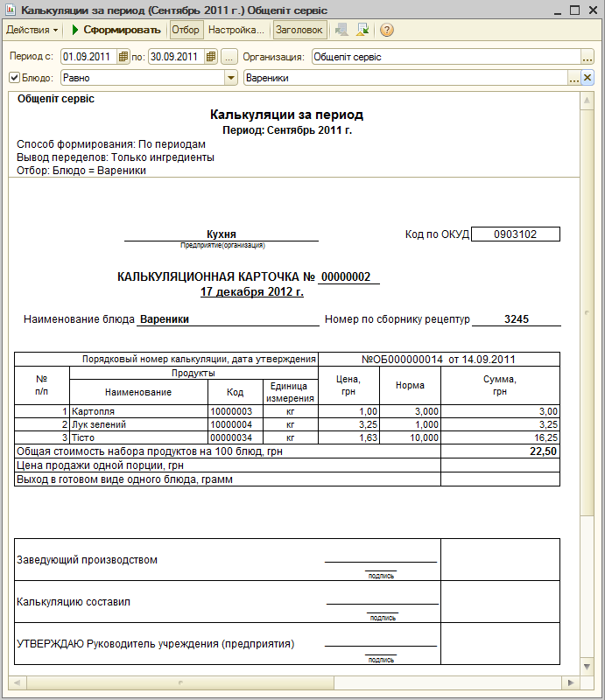This screenshot has width=605, height=700.
Task: Click the help question mark icon
Action: tap(386, 30)
